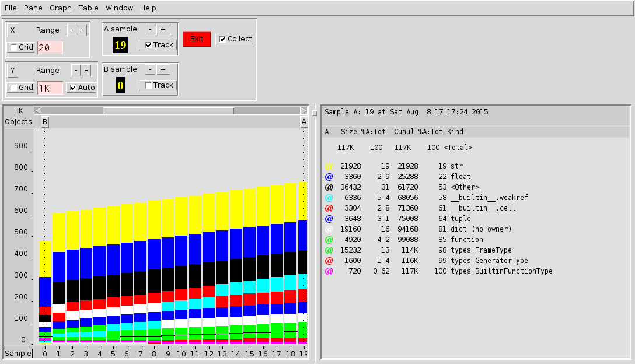This screenshot has width=635, height=364.
Task: Click magenta @ icon for types.BuiltinFunctionType
Action: [x=329, y=271]
